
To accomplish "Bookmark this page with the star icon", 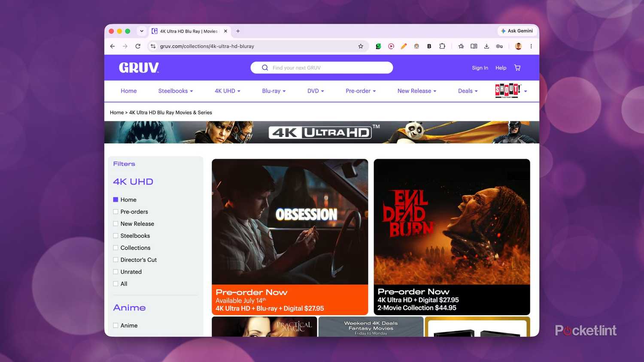I will click(361, 46).
